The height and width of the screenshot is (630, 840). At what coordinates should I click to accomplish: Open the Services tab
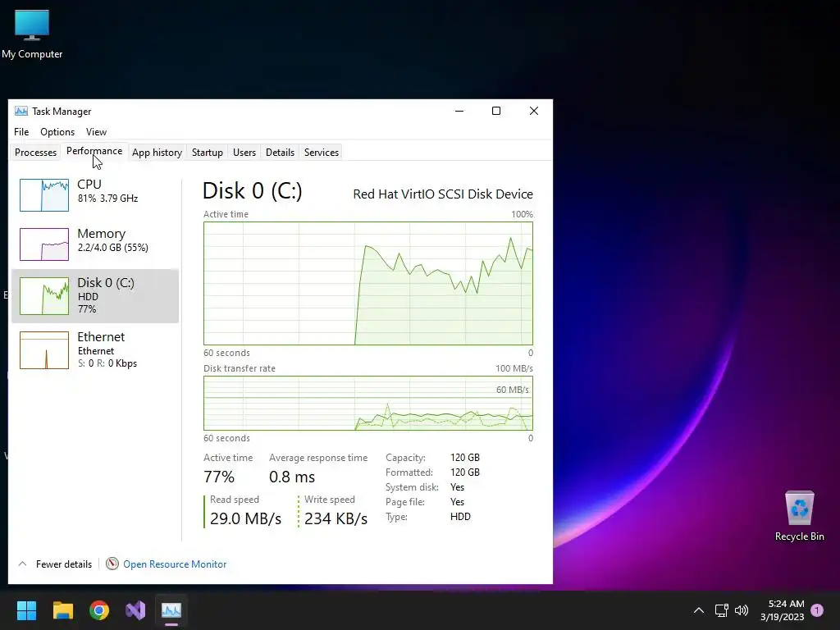pos(322,152)
